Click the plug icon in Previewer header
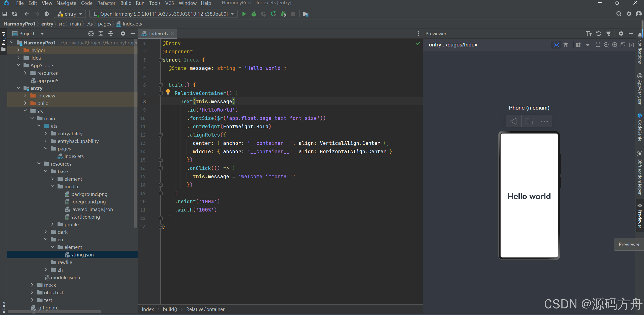Screen dimensions: 644x315 608,34
